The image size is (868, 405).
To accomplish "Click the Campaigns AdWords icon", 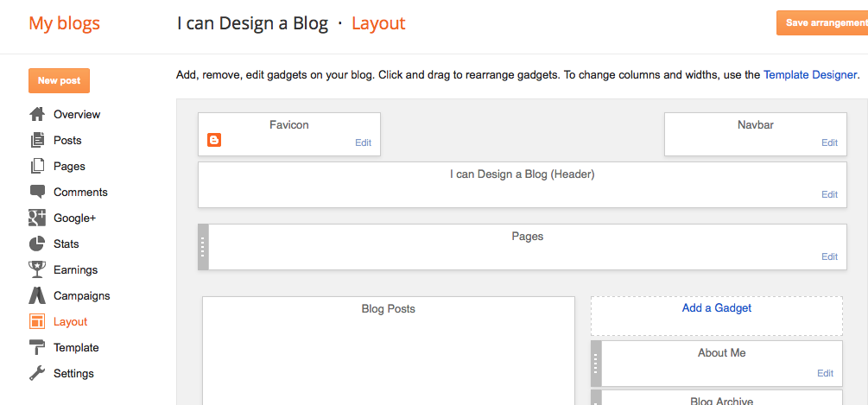I will coord(37,295).
